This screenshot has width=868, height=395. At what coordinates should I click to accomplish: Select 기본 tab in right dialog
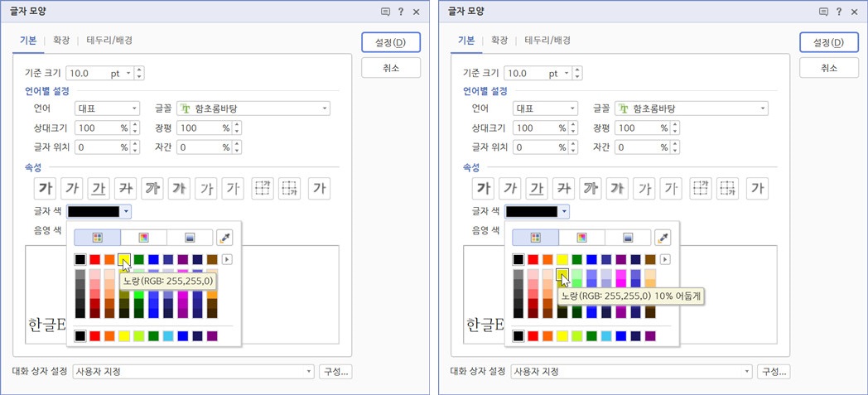point(466,41)
